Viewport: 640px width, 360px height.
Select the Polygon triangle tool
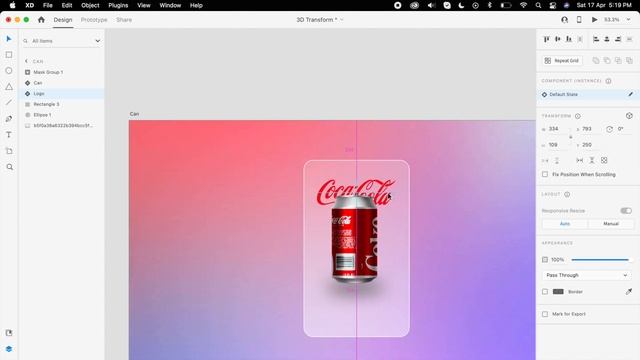(9, 87)
